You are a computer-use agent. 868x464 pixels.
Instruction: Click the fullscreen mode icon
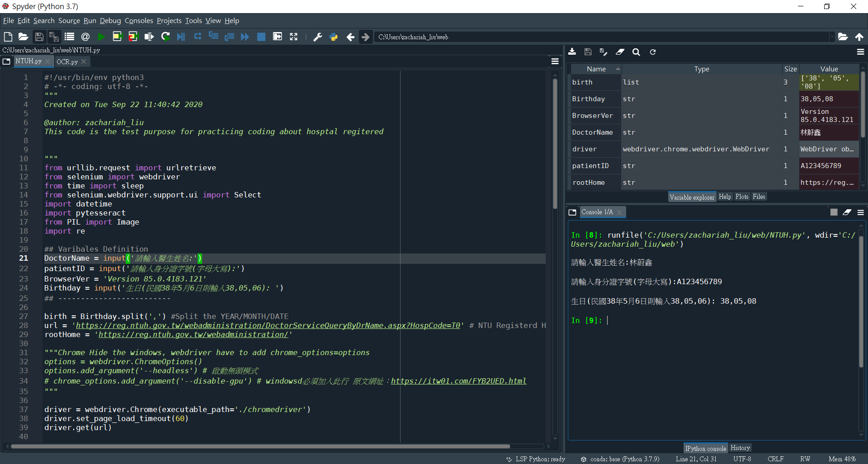click(x=294, y=37)
